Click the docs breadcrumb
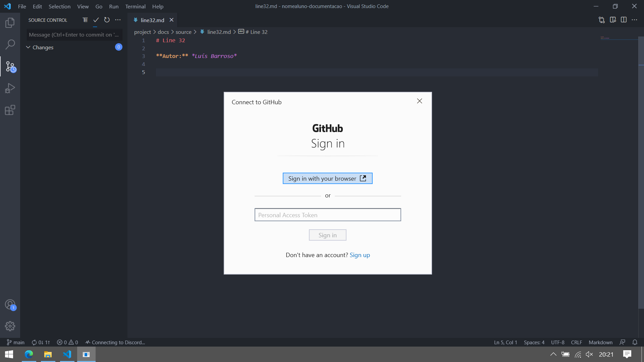 click(163, 32)
